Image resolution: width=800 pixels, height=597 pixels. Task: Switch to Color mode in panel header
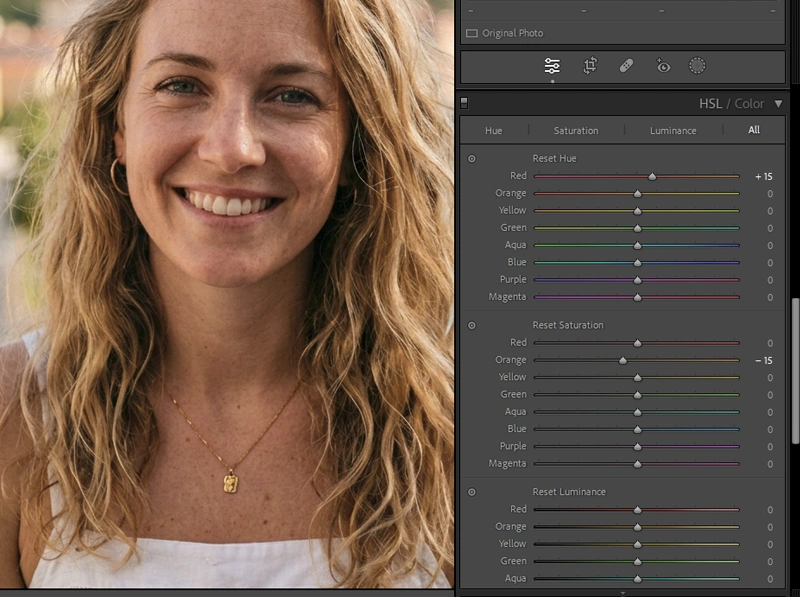coord(749,104)
